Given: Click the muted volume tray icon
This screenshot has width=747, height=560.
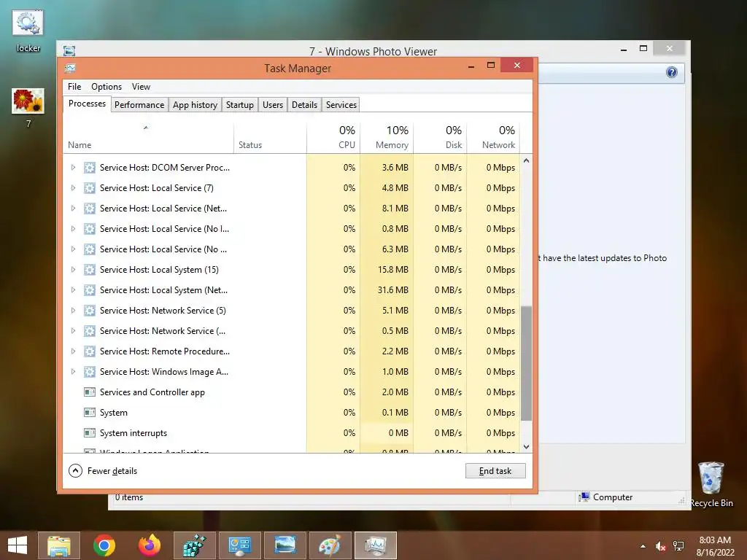Looking at the screenshot, I should (x=660, y=546).
